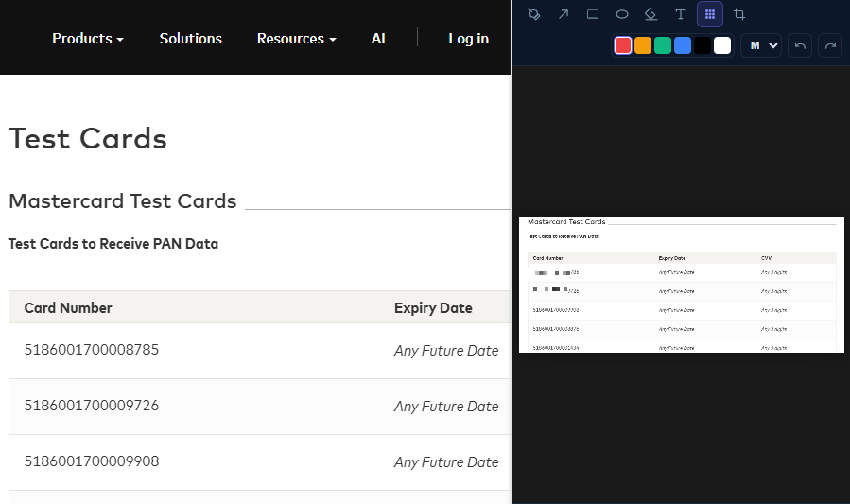Click the Log in link
The height and width of the screenshot is (504, 850).
pyautogui.click(x=468, y=39)
